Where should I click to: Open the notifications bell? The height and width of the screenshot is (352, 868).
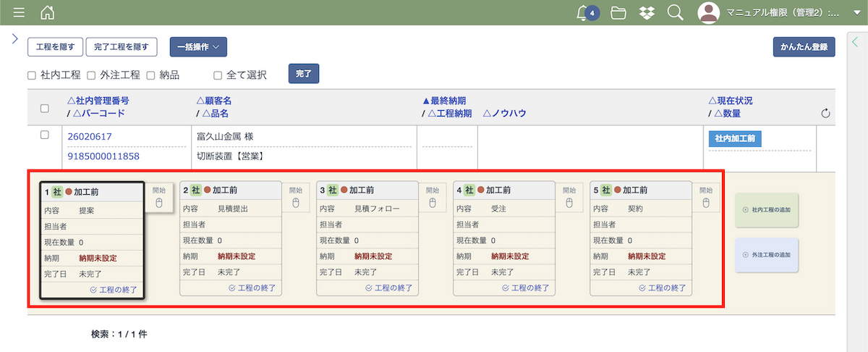[583, 12]
